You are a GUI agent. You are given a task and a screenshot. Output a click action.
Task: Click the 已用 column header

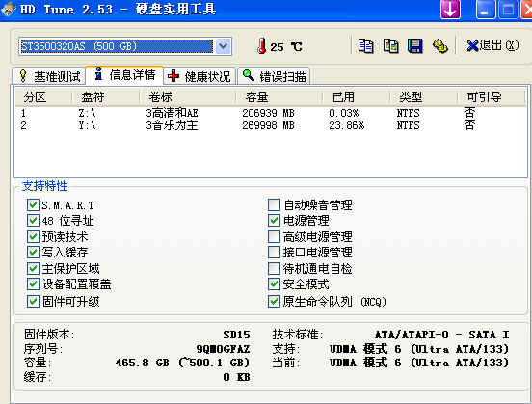(x=356, y=97)
